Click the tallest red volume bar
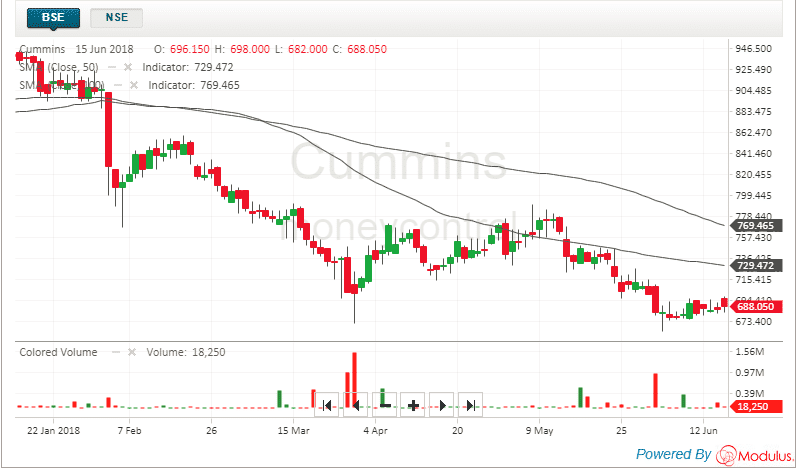The image size is (798, 470). pos(354,379)
